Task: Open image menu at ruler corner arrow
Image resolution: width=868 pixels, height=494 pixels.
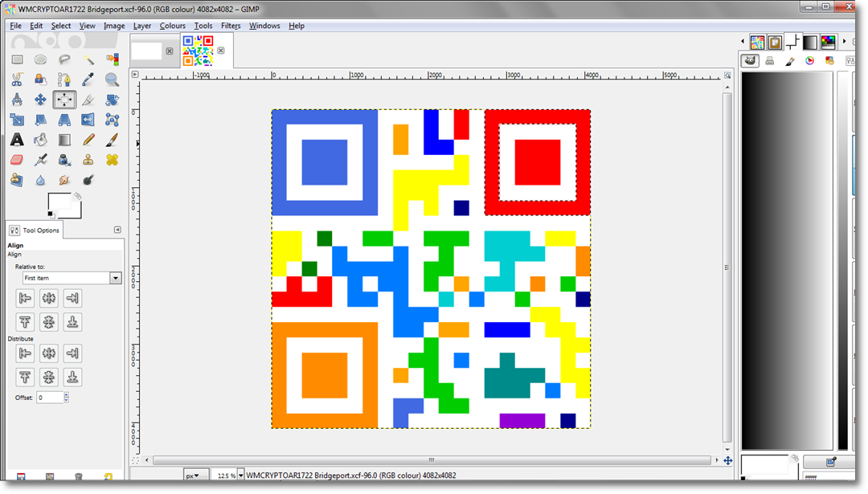Action: (x=135, y=74)
